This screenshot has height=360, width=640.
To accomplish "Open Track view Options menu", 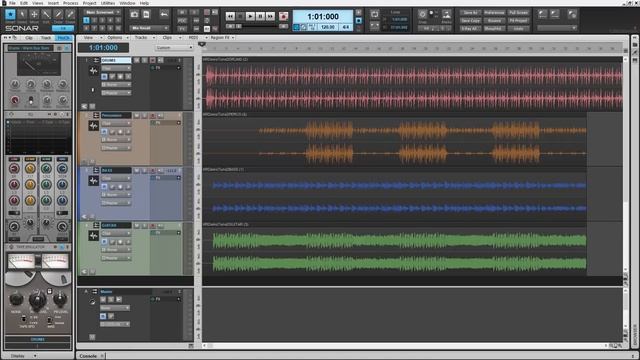I will [x=116, y=38].
